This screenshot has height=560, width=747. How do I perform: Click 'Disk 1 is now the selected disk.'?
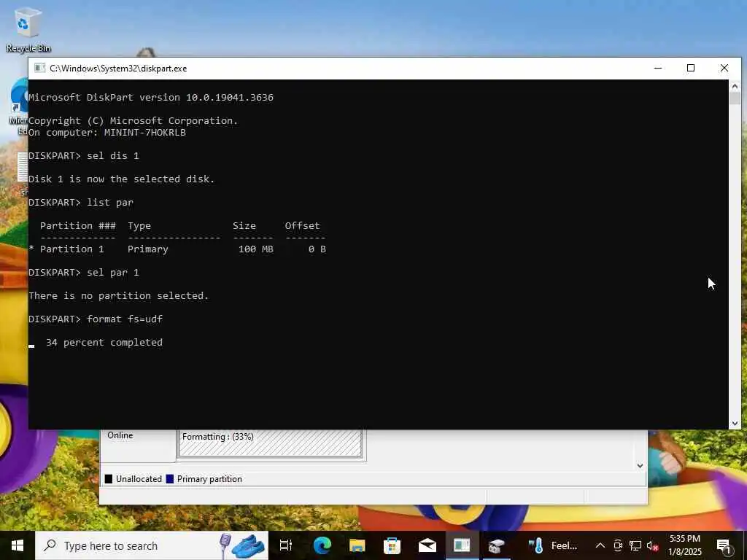[x=122, y=179]
